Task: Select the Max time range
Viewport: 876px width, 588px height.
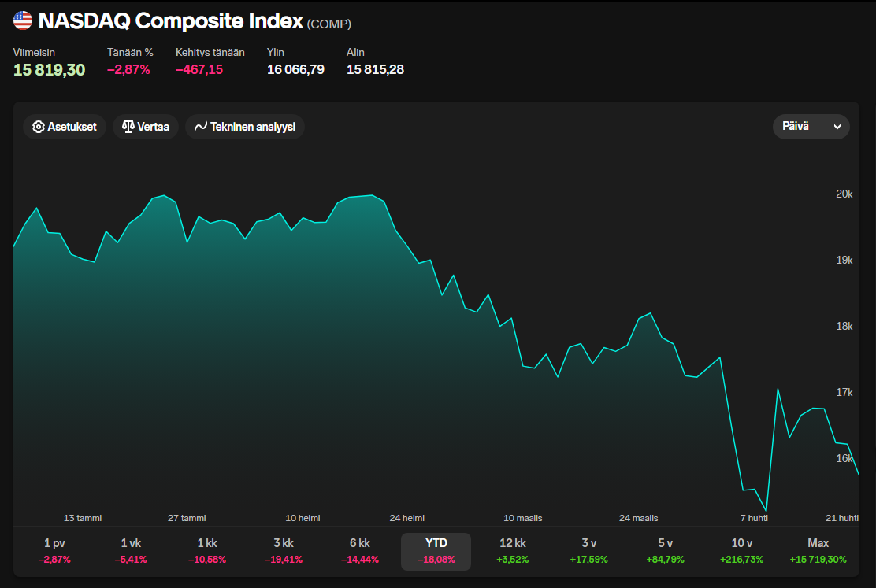Action: click(x=818, y=551)
